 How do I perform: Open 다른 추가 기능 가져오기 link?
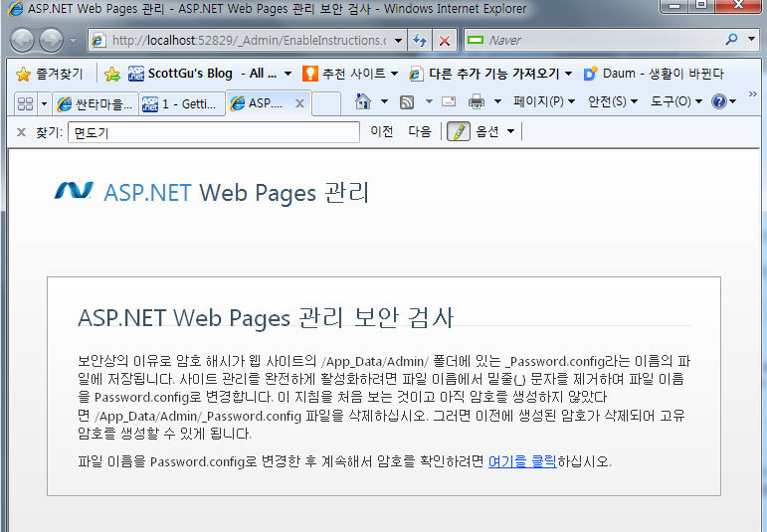click(x=490, y=74)
